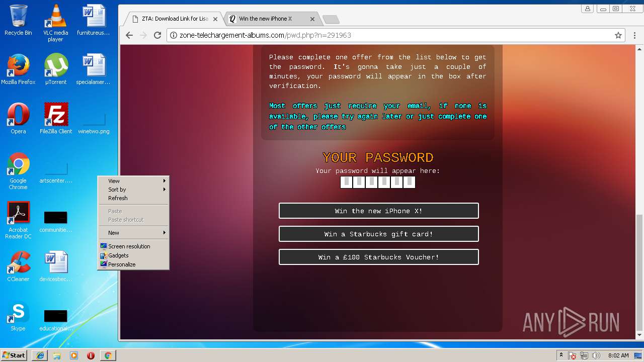Image resolution: width=644 pixels, height=362 pixels.
Task: Expand the Sort by submenu
Action: (133, 190)
